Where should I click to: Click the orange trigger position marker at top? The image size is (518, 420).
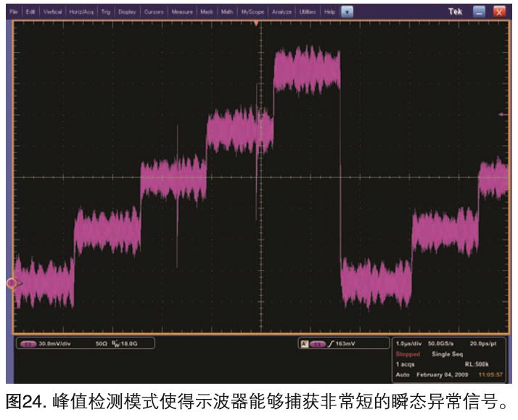coord(256,24)
